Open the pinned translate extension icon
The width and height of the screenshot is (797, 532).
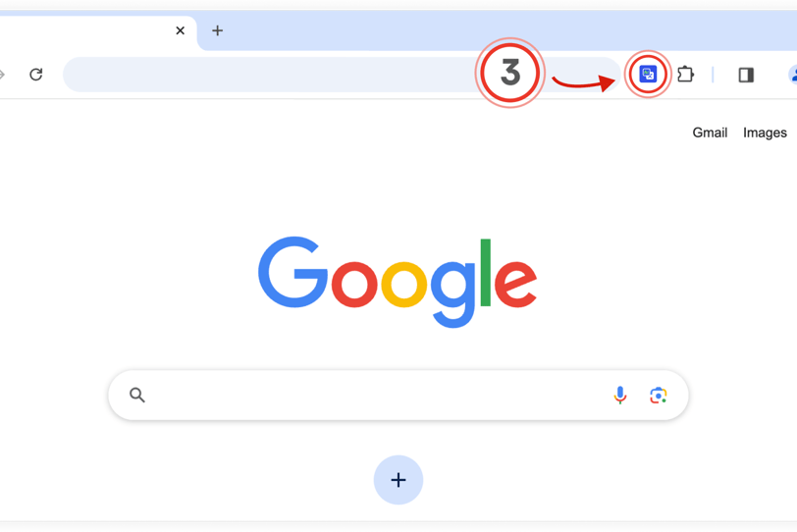click(x=648, y=75)
